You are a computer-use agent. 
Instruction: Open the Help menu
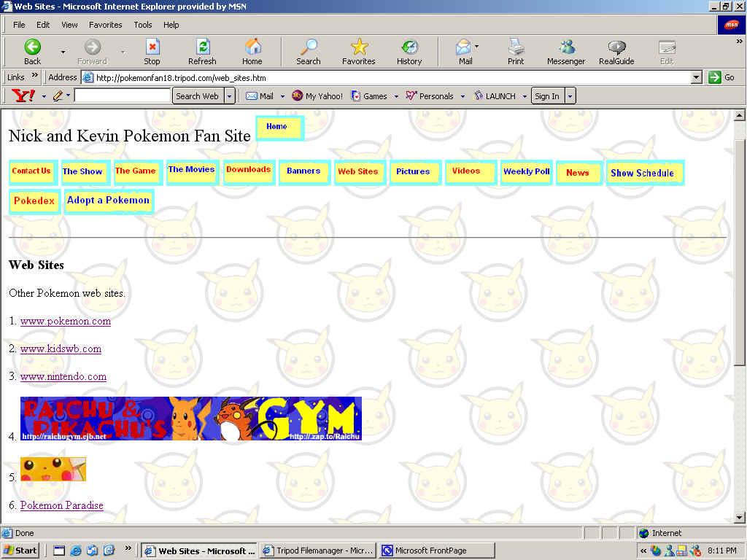tap(171, 25)
